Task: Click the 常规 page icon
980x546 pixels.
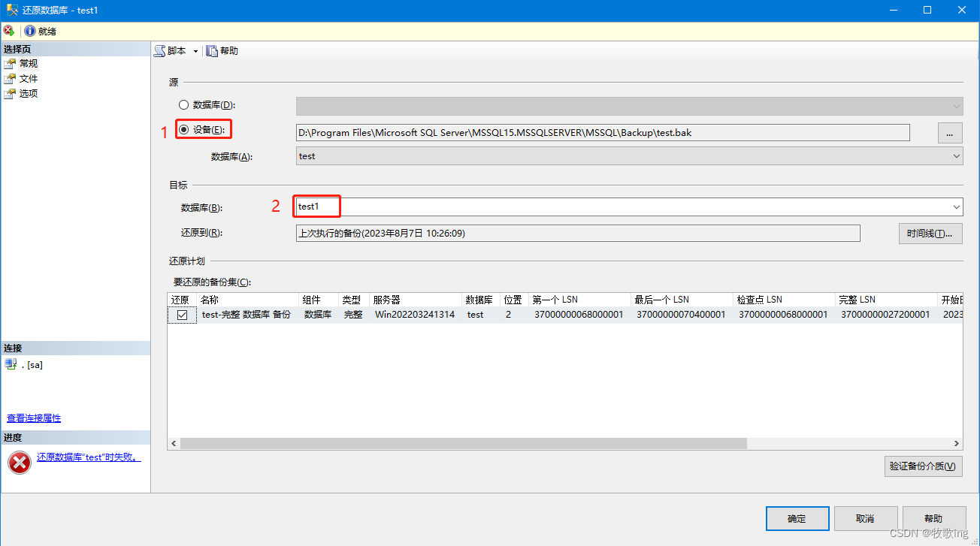Action: [10, 64]
